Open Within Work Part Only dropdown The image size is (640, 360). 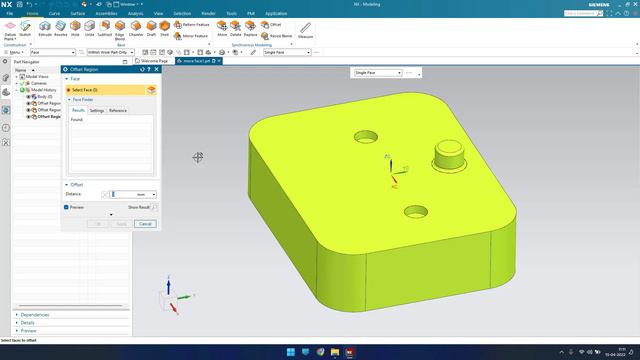click(110, 52)
